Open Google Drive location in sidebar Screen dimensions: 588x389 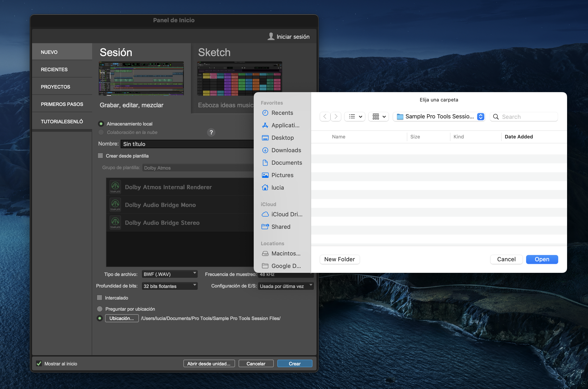pos(286,266)
